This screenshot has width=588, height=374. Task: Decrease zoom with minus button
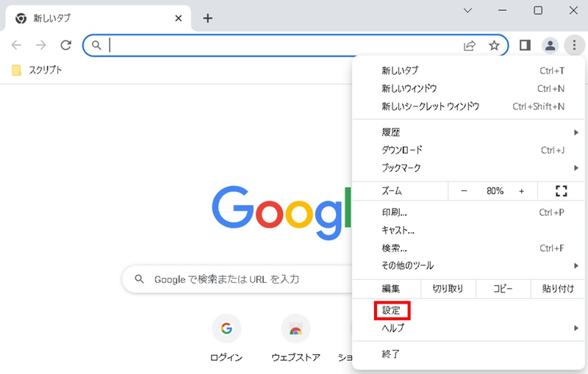[464, 191]
